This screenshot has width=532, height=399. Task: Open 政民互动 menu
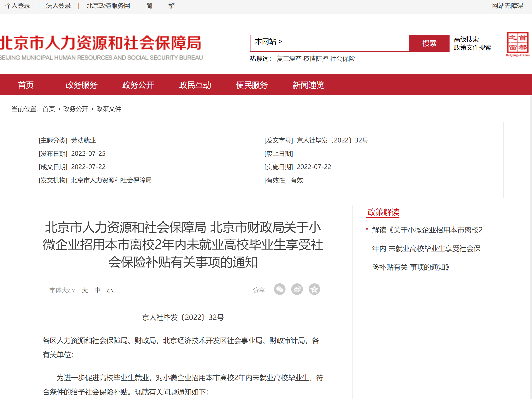pos(195,85)
